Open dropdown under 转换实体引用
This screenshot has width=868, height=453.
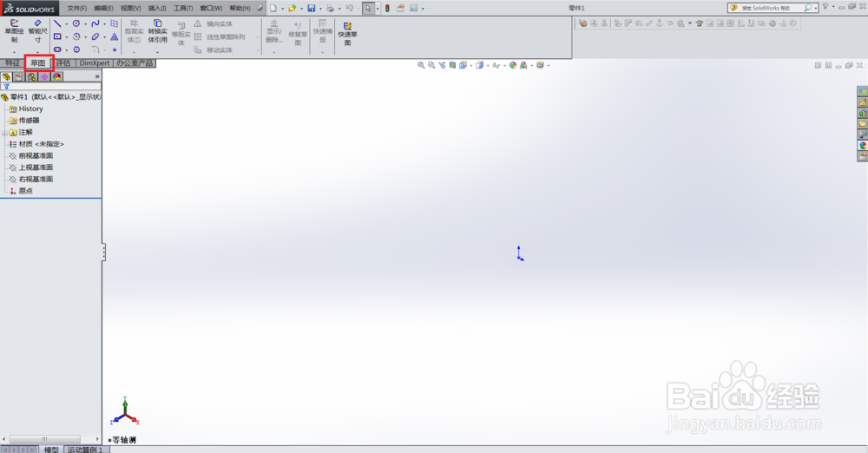click(x=157, y=53)
